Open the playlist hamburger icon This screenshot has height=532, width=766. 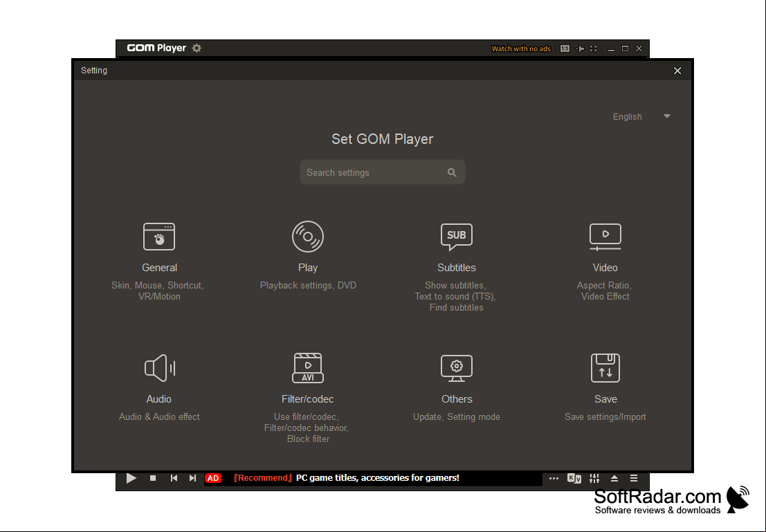[634, 478]
